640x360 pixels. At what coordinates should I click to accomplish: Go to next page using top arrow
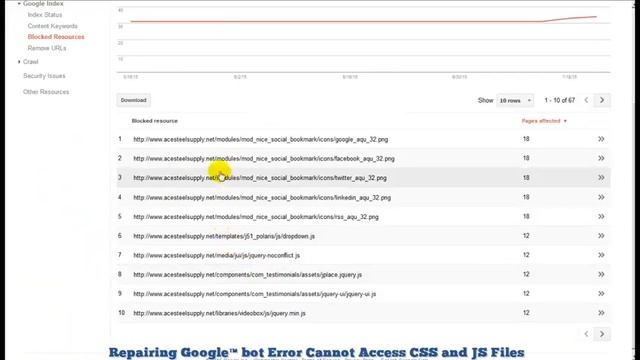(x=602, y=100)
